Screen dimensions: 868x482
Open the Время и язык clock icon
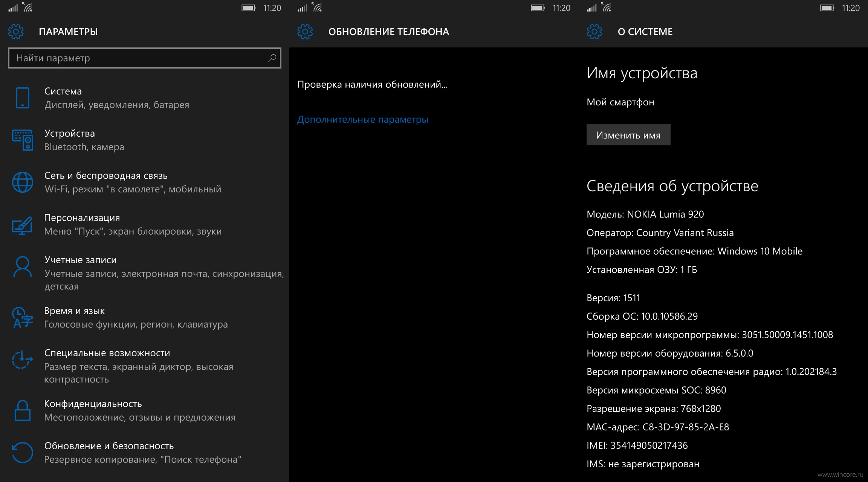point(23,318)
